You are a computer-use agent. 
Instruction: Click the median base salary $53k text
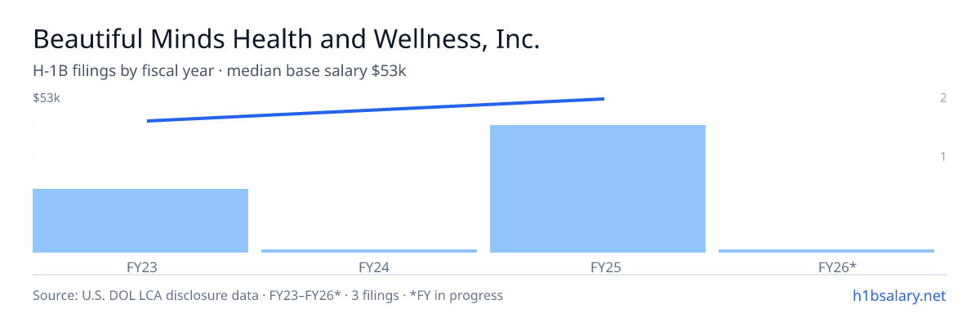tap(317, 71)
